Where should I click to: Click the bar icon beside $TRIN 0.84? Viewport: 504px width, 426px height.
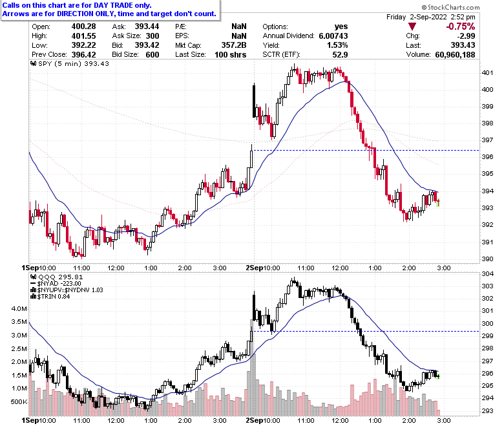33,297
